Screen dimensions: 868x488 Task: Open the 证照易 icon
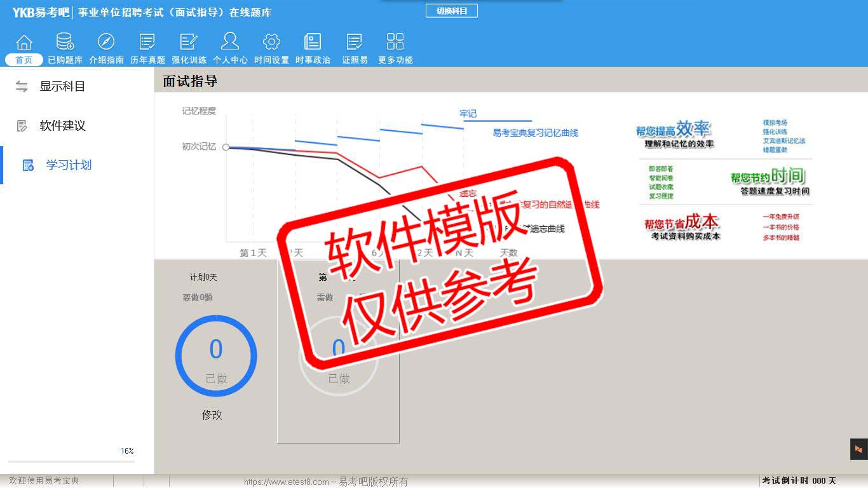point(355,43)
